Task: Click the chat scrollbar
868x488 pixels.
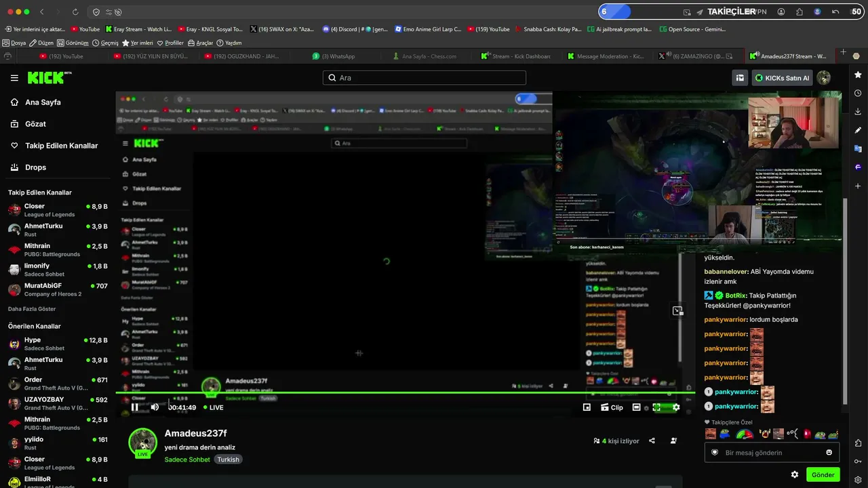Action: tap(845, 302)
